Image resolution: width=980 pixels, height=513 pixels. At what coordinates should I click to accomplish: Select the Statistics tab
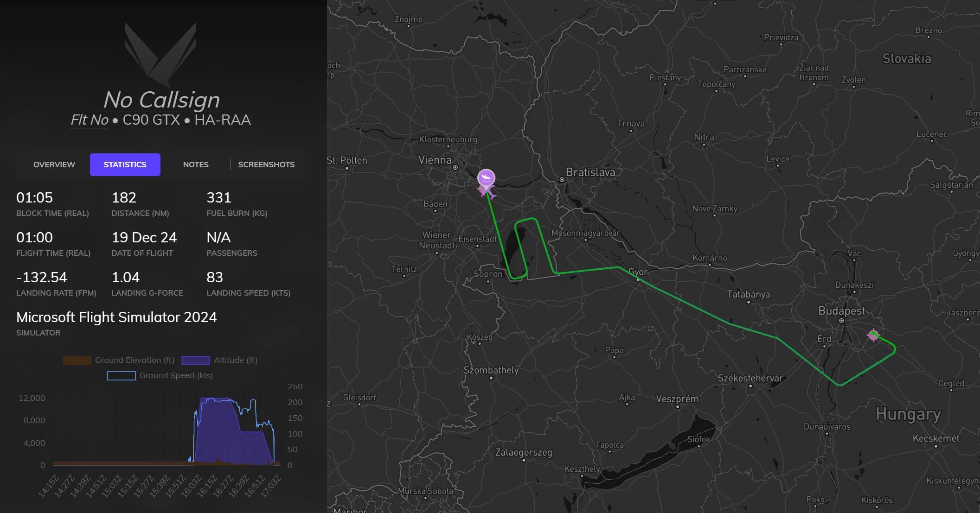[x=125, y=165]
